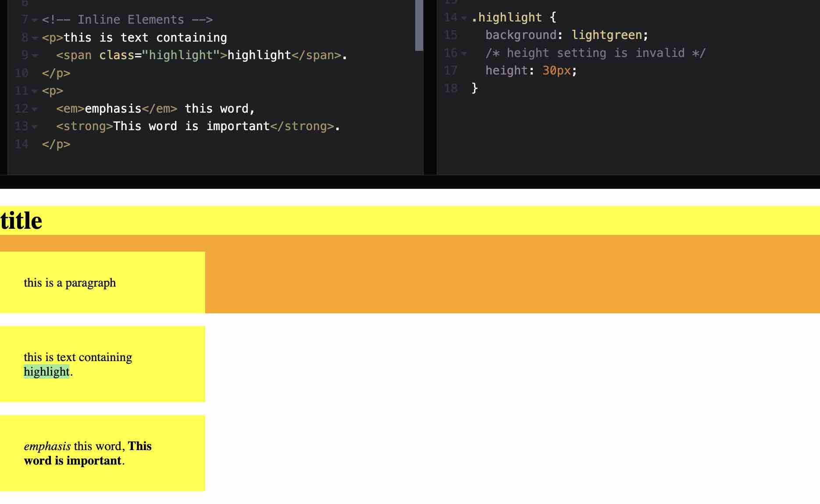Viewport: 820px width, 504px height.
Task: Click the 'title' heading in the preview
Action: (21, 220)
